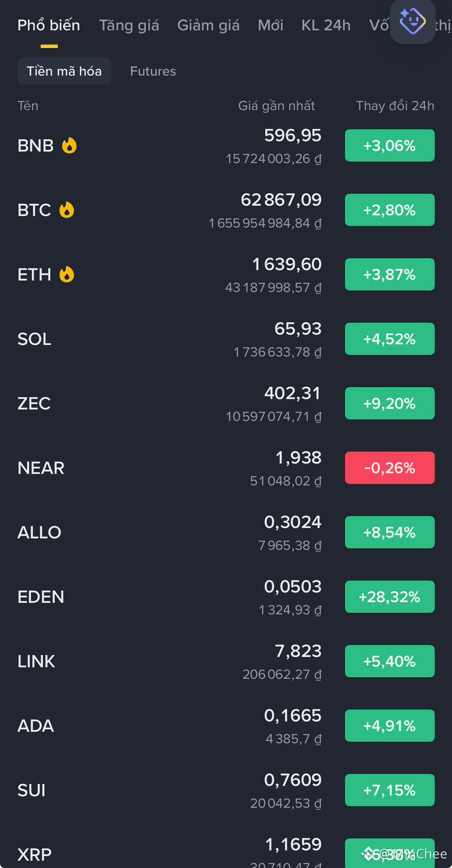Select the Tiền mã hóa filter
This screenshot has width=452, height=868.
tap(64, 71)
